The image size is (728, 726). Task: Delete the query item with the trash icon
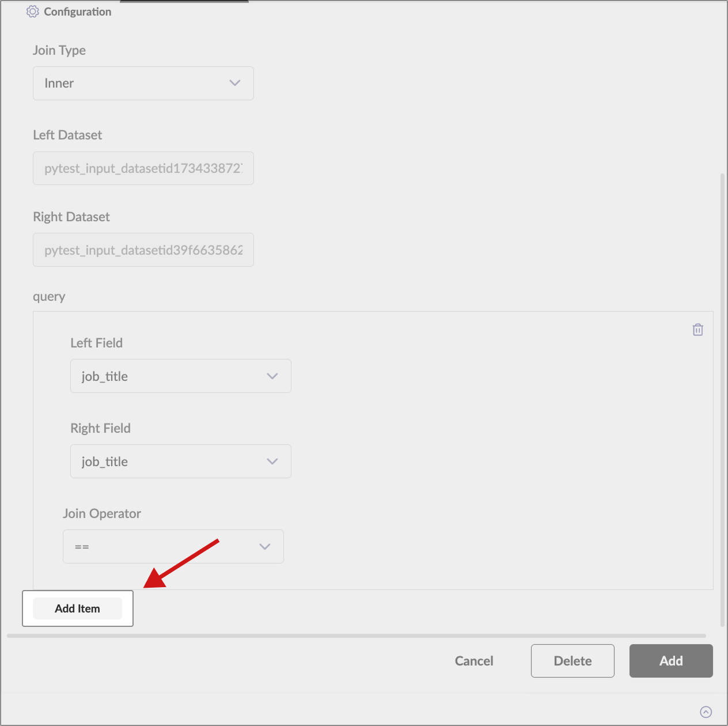tap(697, 330)
